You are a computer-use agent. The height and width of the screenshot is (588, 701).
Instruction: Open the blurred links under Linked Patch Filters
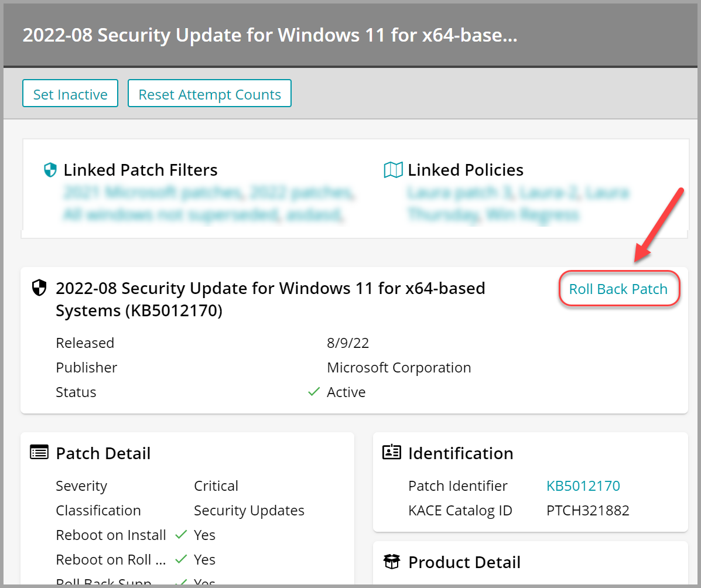click(x=208, y=204)
